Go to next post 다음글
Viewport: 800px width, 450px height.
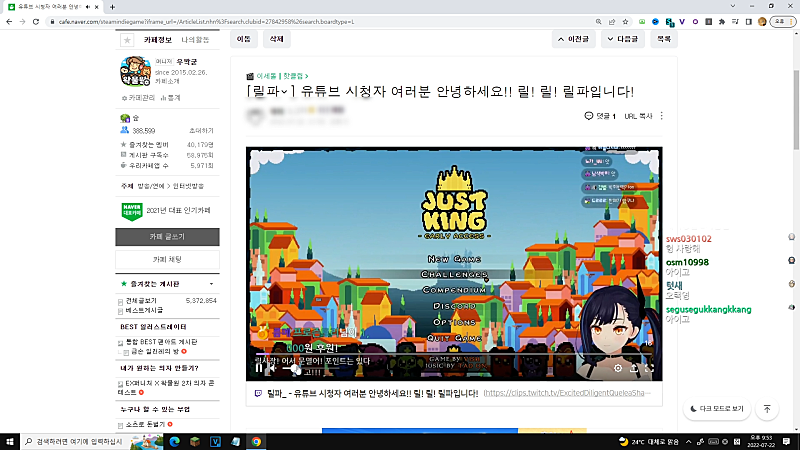coord(622,39)
